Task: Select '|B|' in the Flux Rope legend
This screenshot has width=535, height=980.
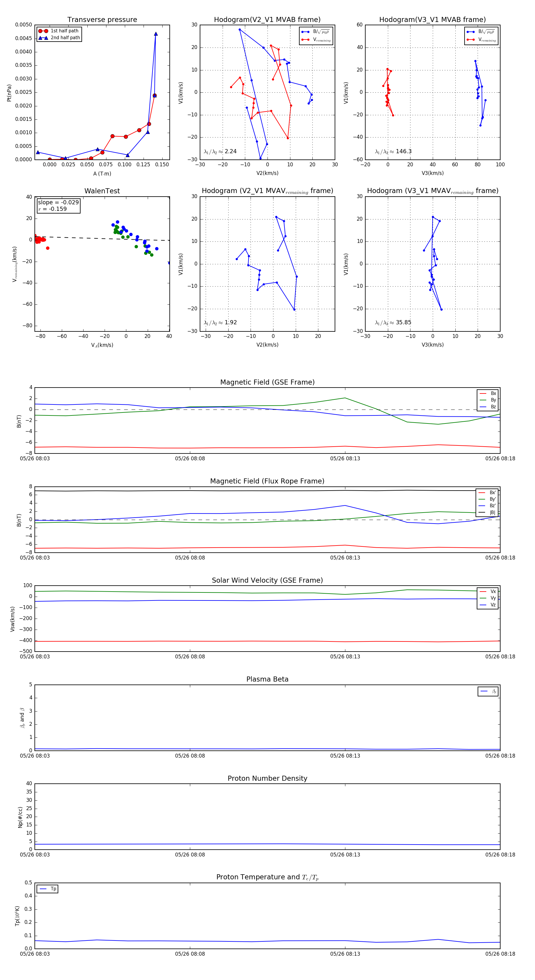Action: pyautogui.click(x=487, y=513)
